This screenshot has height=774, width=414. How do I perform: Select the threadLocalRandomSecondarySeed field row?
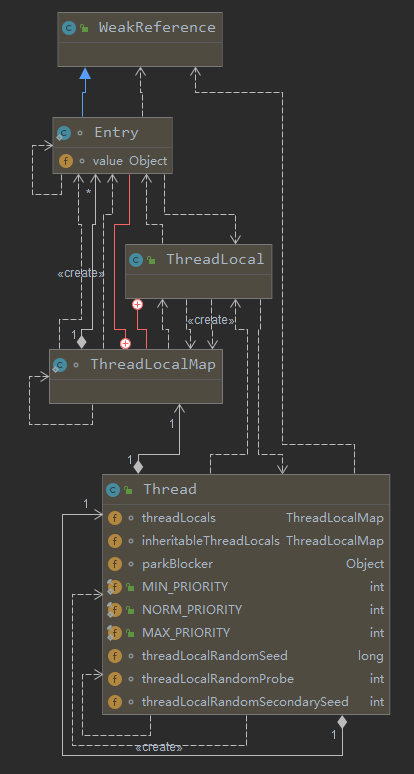point(246,702)
